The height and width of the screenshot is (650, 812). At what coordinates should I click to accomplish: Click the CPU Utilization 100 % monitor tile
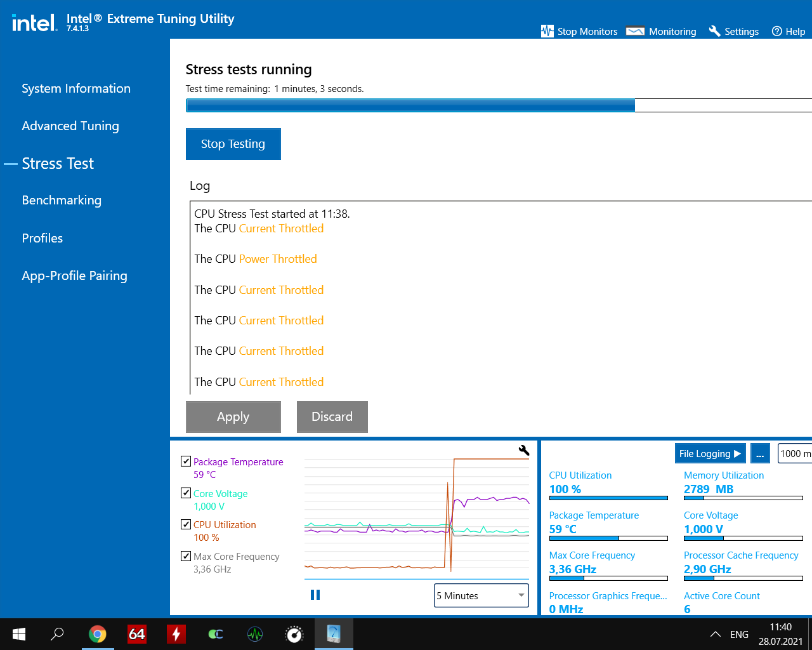(608, 487)
